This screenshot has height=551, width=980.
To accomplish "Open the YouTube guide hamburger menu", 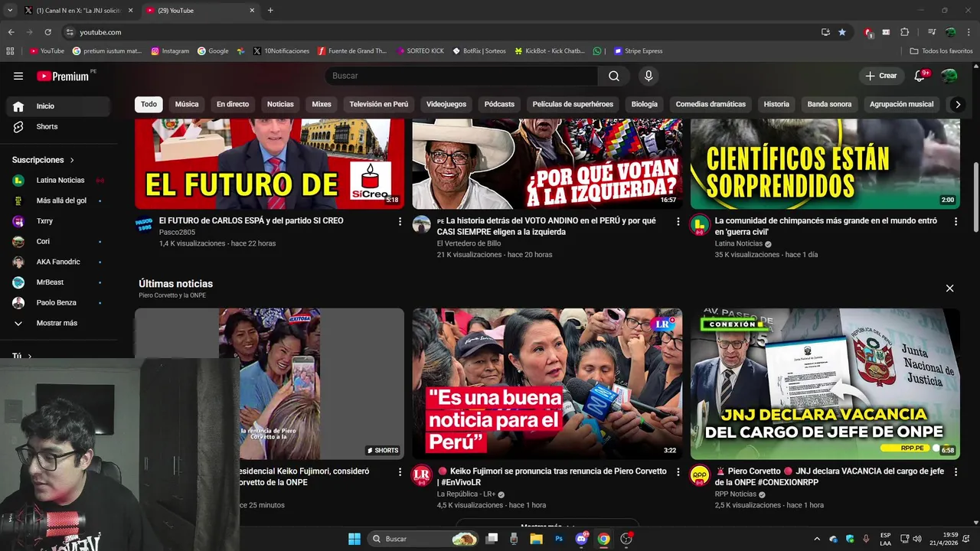I will click(x=18, y=76).
